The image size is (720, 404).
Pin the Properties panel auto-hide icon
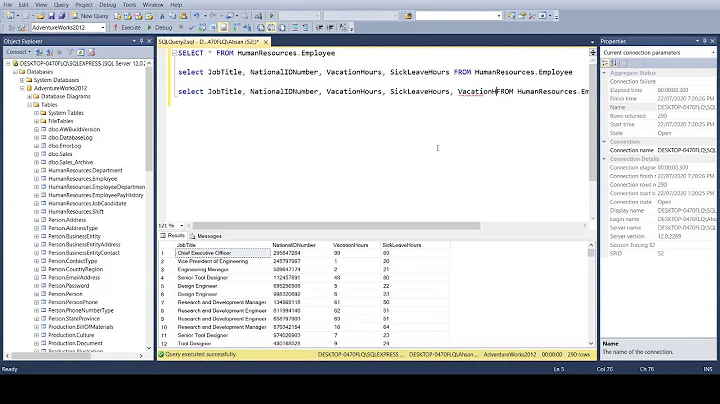tap(703, 40)
